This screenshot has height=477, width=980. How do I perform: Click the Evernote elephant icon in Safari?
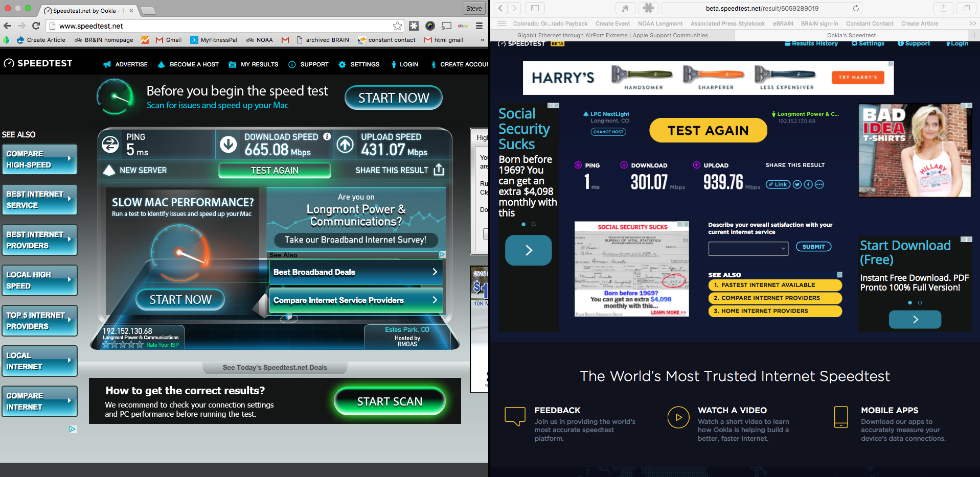(625, 8)
